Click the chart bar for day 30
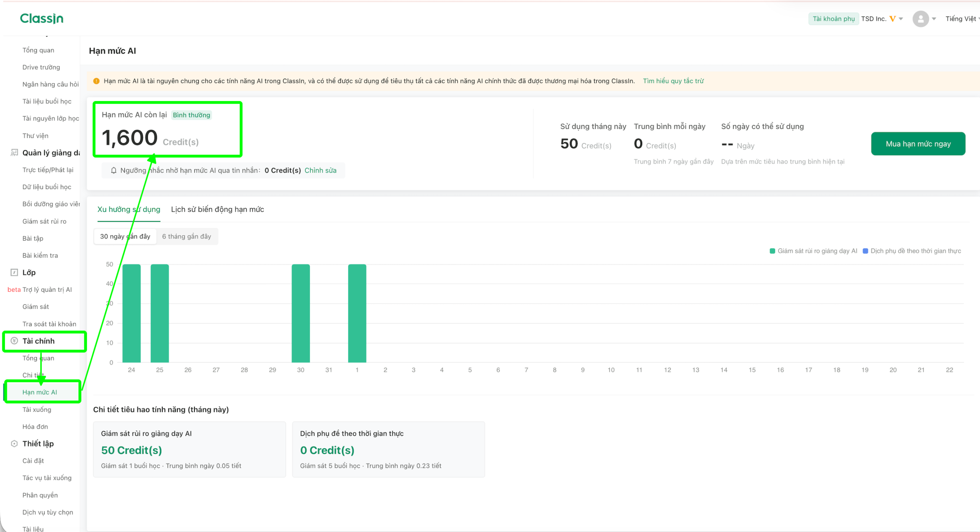Image resolution: width=980 pixels, height=532 pixels. [x=301, y=313]
